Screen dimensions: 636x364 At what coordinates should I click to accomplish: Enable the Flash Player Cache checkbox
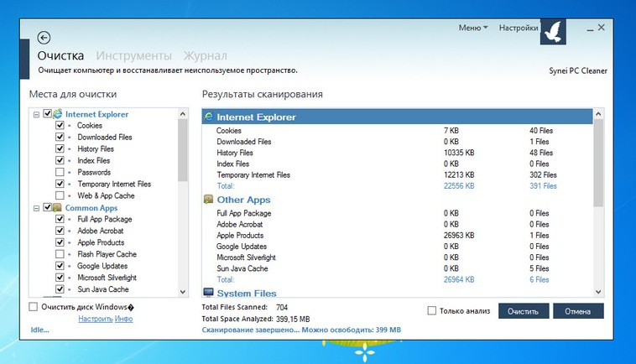60,254
